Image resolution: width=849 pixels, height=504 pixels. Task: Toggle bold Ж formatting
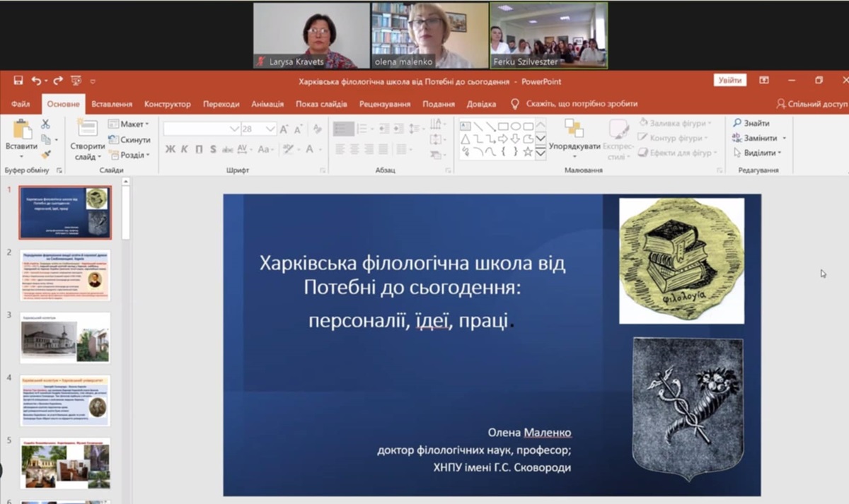point(170,149)
